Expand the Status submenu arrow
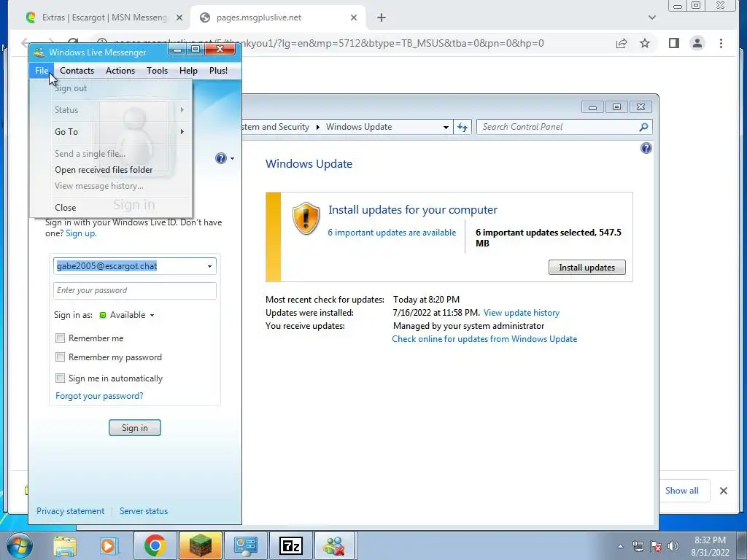Image resolution: width=747 pixels, height=560 pixels. (182, 110)
